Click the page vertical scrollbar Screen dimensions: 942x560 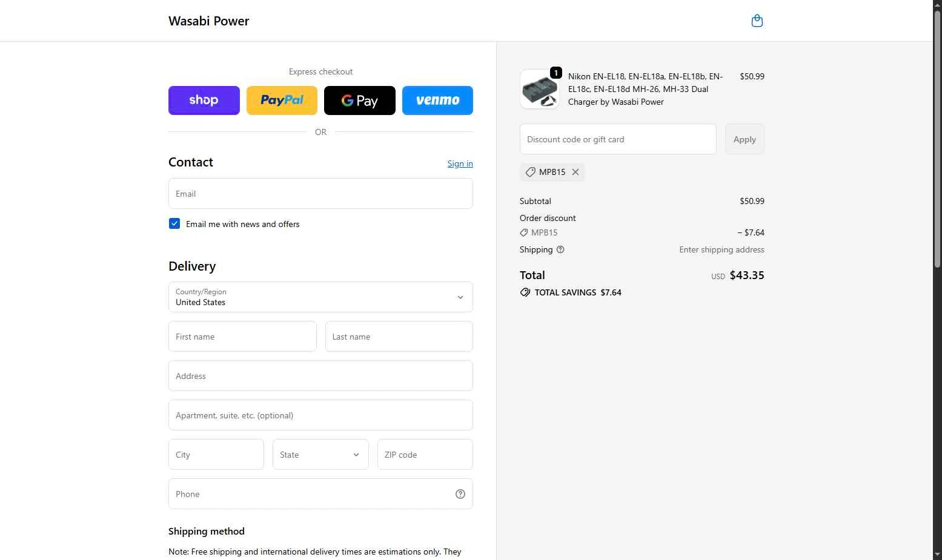(x=937, y=139)
